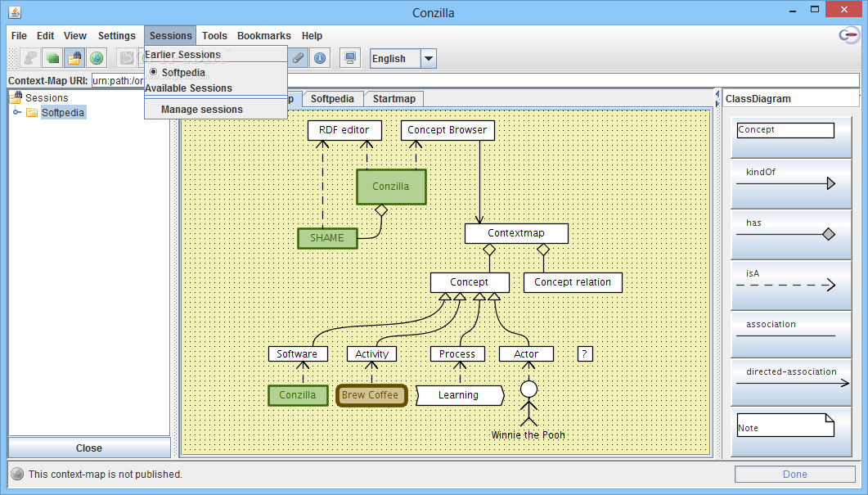Choose Manage sessions menu entry
Image resolution: width=868 pixels, height=495 pixels.
coord(216,109)
